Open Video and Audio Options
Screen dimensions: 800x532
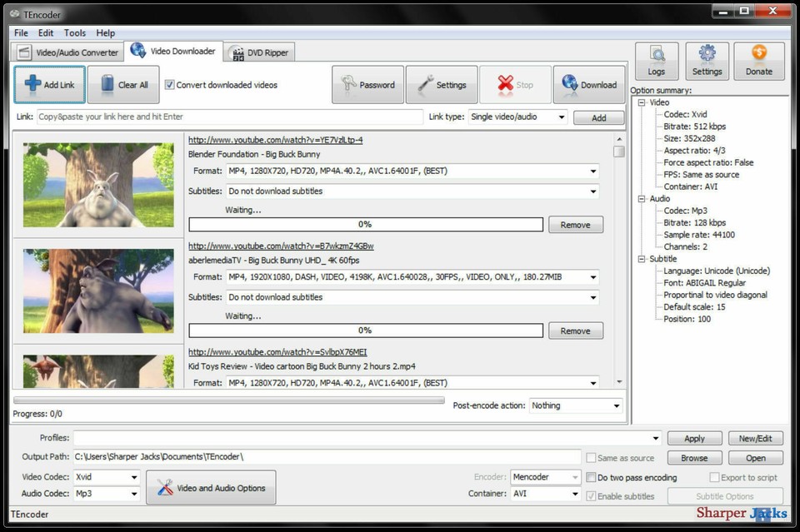coord(211,487)
